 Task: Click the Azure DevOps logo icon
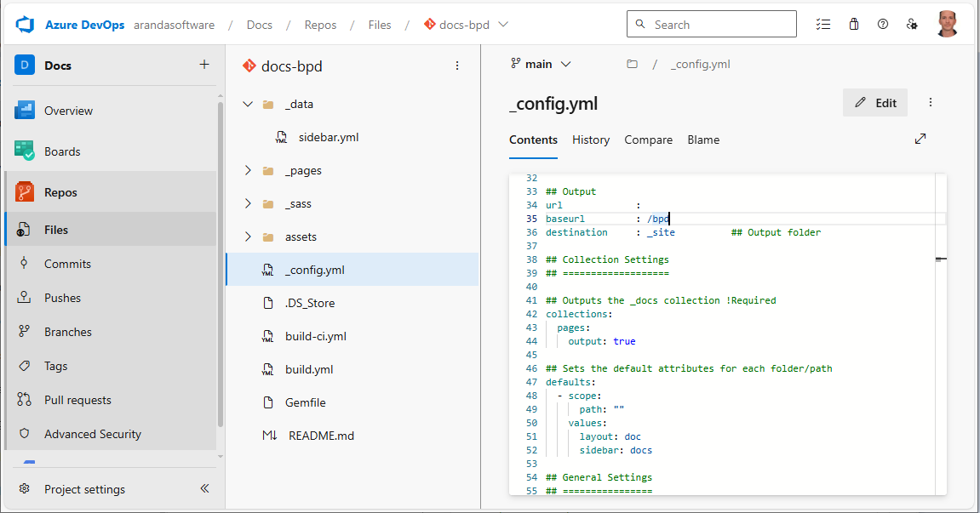pyautogui.click(x=24, y=25)
